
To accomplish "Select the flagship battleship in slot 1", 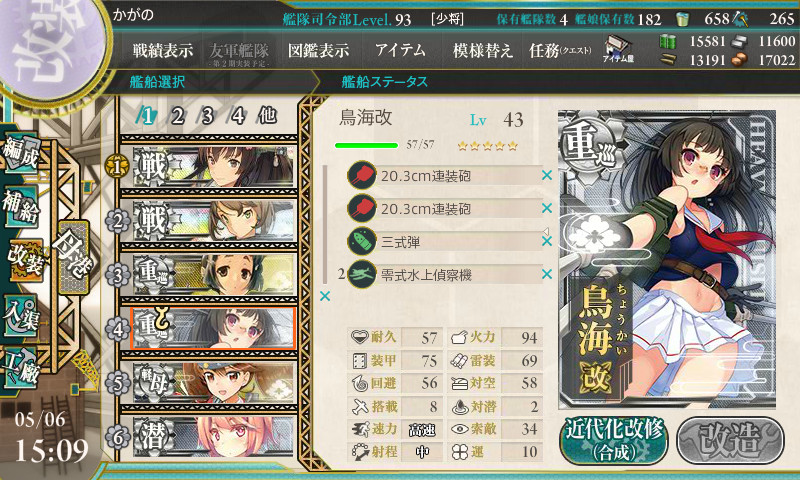I will point(213,166).
